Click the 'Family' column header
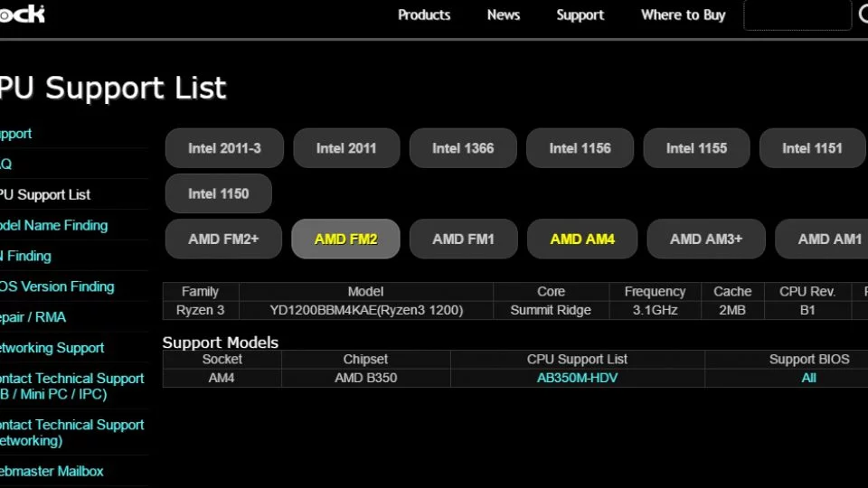868x488 pixels. tap(201, 292)
